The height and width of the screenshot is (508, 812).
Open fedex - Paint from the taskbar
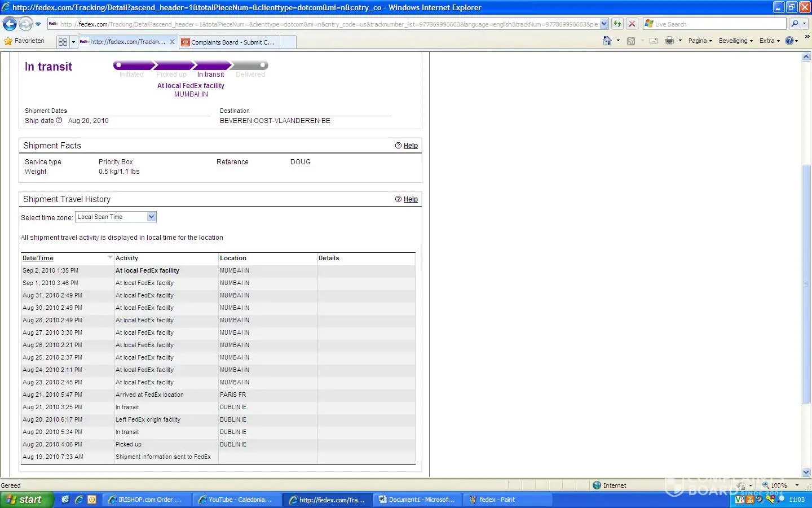point(496,500)
